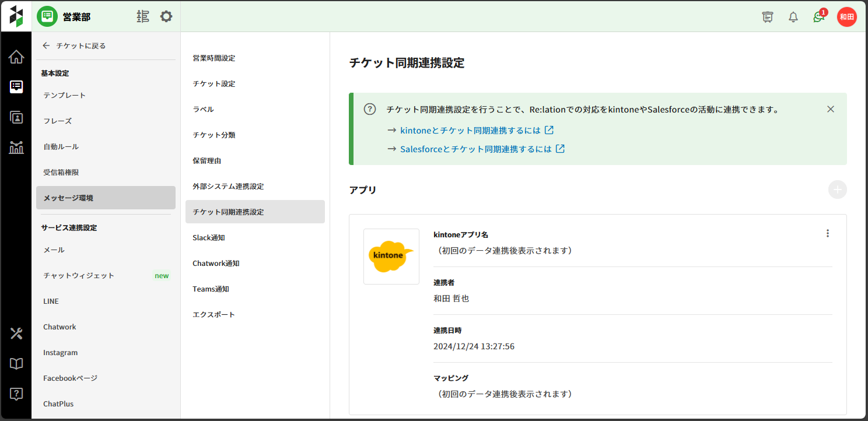Click the home icon in left rail
The image size is (868, 421).
click(x=16, y=57)
